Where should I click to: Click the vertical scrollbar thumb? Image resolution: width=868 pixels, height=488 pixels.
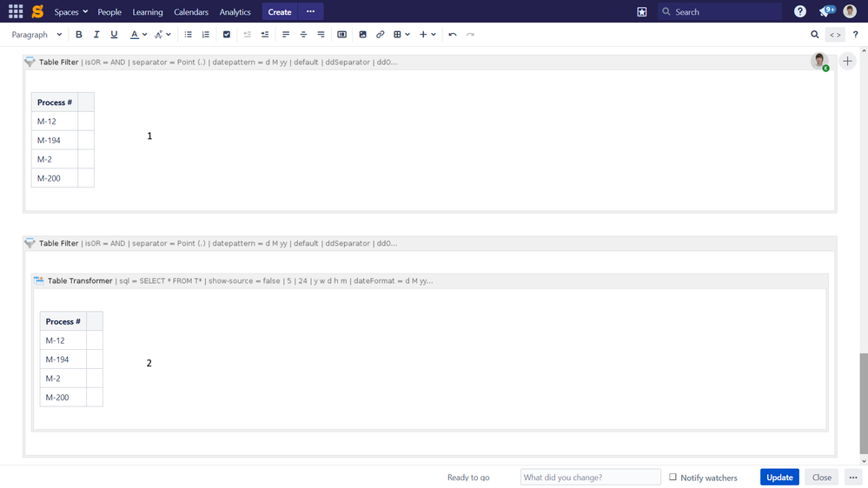click(x=863, y=404)
